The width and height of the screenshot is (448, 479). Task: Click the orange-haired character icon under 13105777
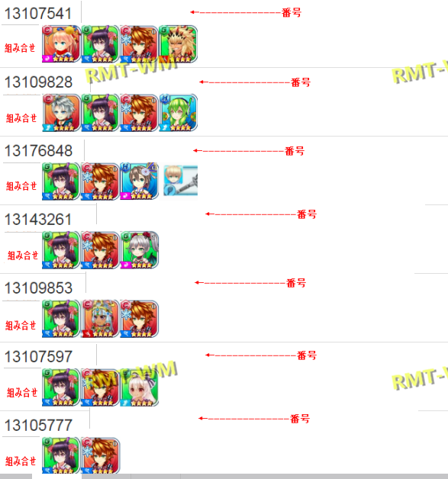(100, 455)
